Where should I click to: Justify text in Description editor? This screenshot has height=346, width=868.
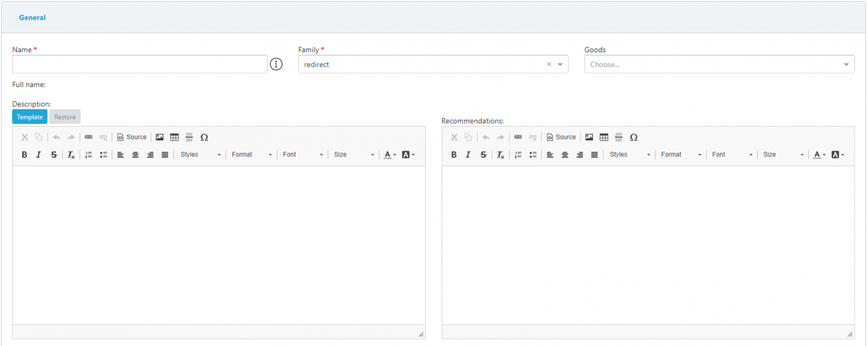[x=165, y=155]
